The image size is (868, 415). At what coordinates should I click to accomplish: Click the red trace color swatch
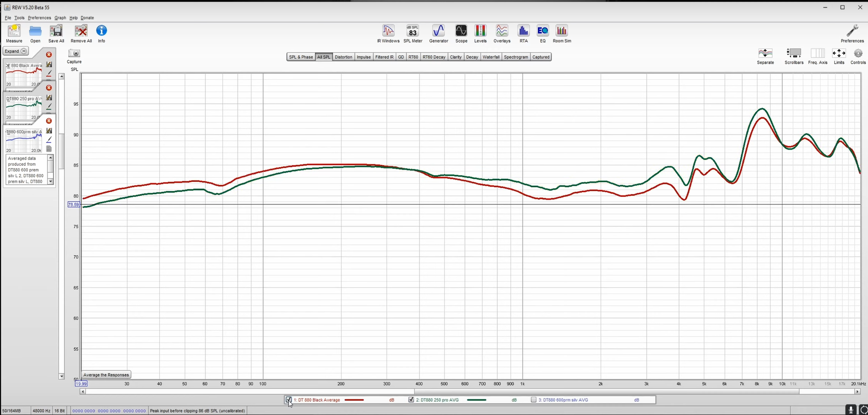tap(354, 400)
